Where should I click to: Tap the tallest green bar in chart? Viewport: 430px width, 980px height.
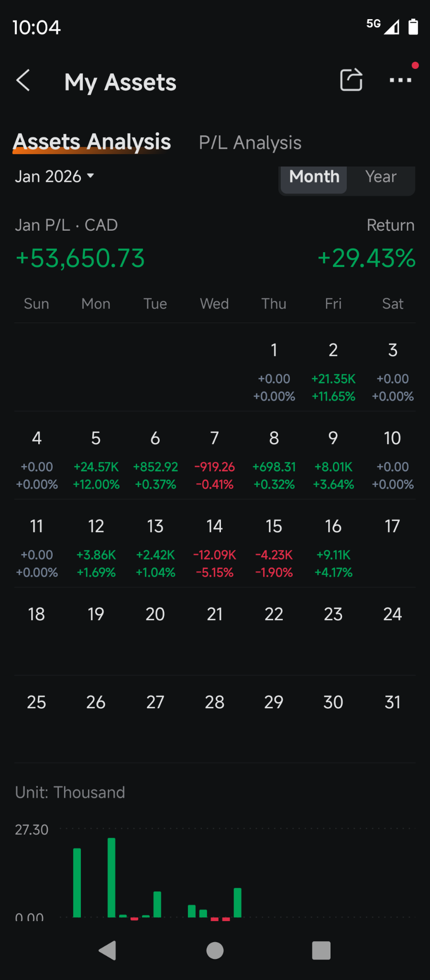[x=111, y=877]
